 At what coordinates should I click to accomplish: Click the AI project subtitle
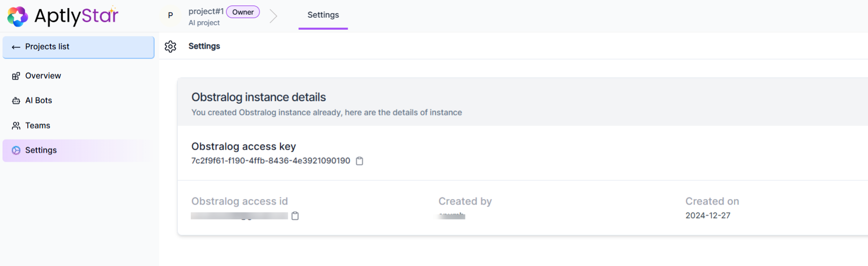click(204, 23)
